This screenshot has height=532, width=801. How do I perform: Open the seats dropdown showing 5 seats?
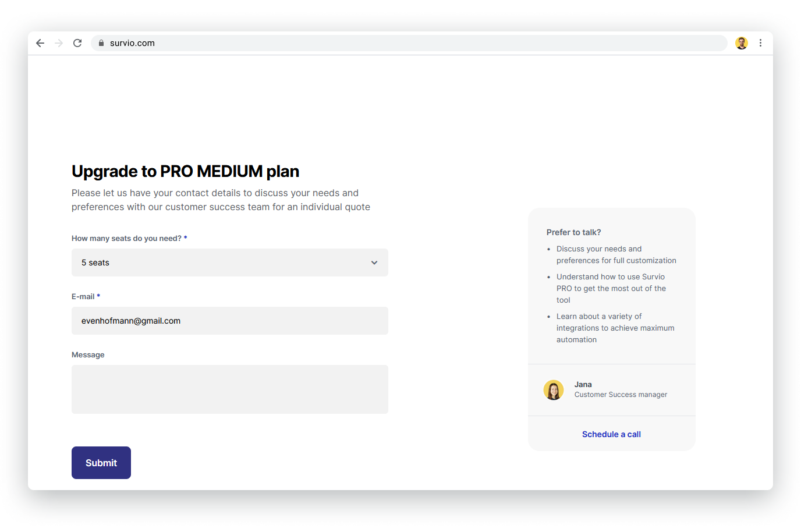(x=230, y=263)
